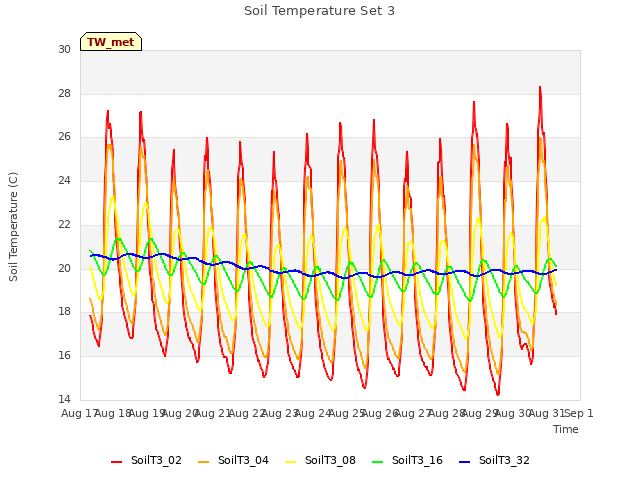Click the y-axis label 26
640x480 pixels.
64,137
